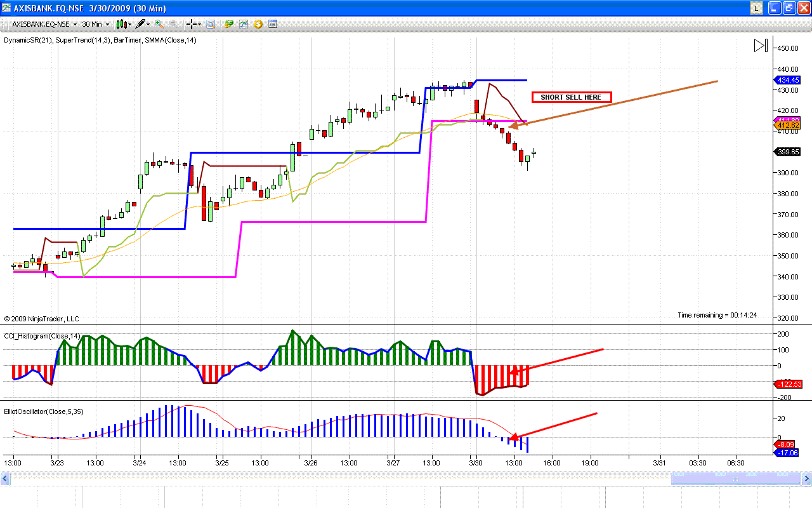Open the AXISBANK.EQ-NSE instrument selector
The height and width of the screenshot is (508, 812).
click(44, 24)
